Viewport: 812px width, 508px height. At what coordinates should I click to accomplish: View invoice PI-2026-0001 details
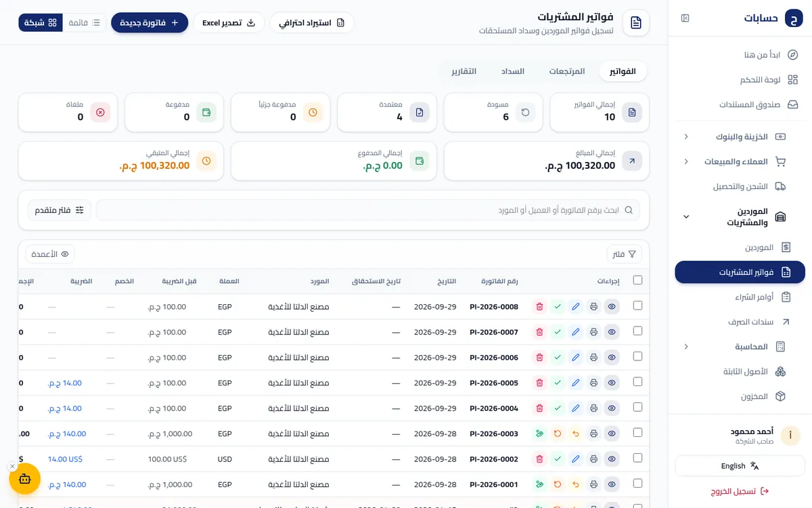click(x=612, y=484)
